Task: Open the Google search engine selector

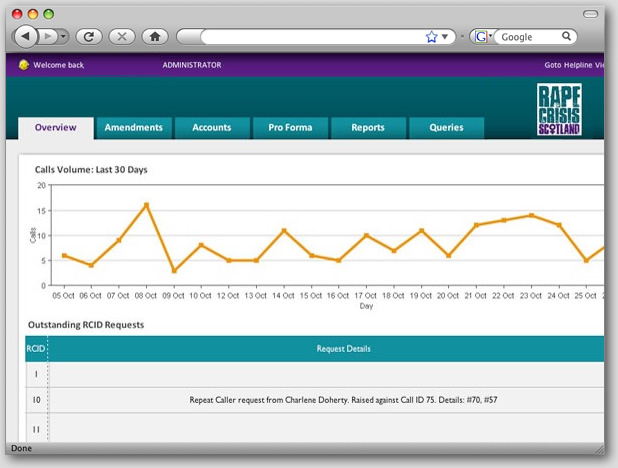Action: point(482,37)
